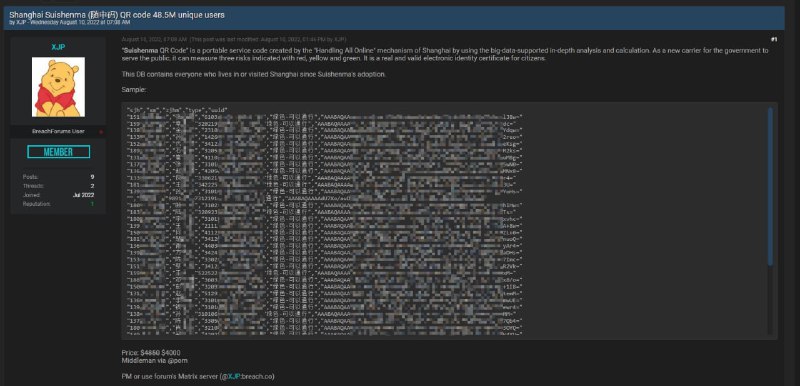Select the Threads count 2
This screenshot has width=800, height=386.
92,186
